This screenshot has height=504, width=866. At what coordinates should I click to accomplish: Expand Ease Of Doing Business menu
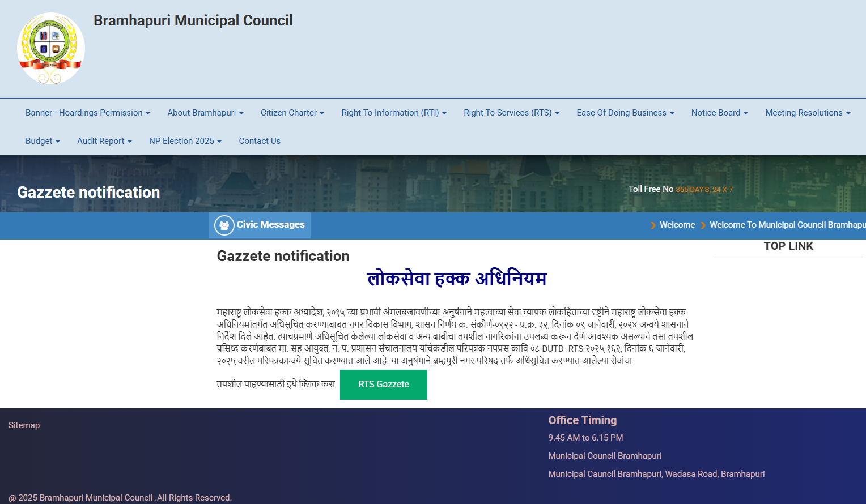point(625,113)
